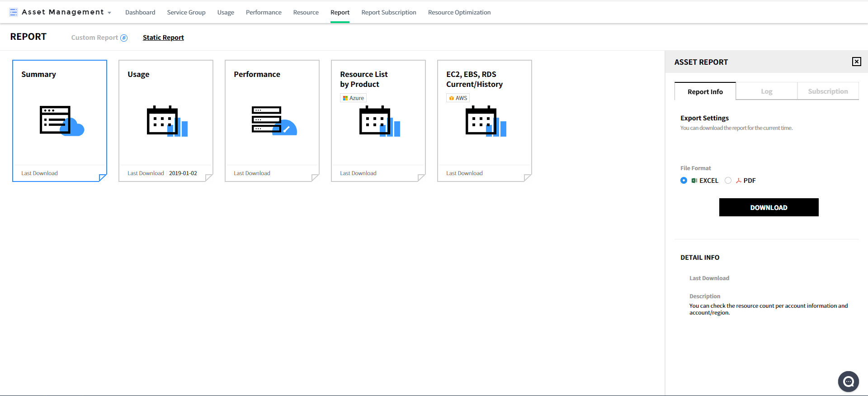The image size is (868, 396).
Task: Click the Performance report server icon
Action: pyautogui.click(x=274, y=121)
